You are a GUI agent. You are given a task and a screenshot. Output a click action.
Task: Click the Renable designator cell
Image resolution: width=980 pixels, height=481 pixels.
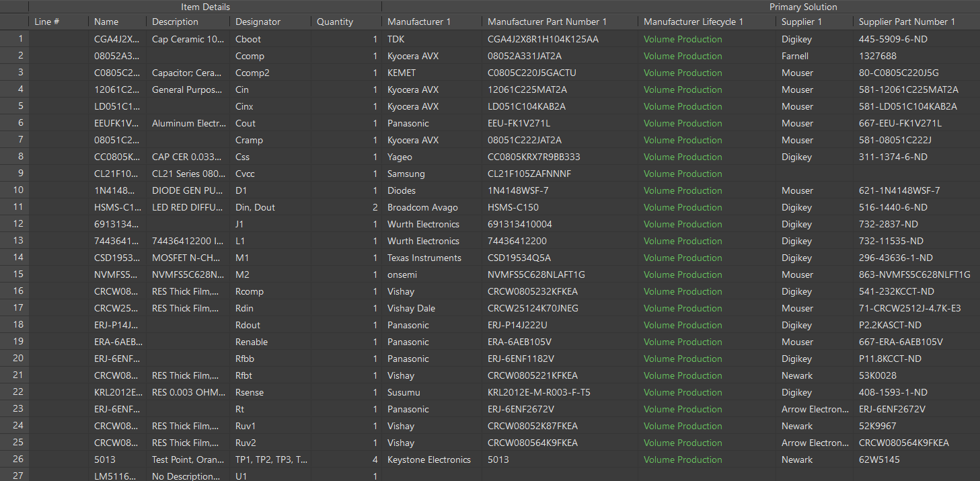(270, 342)
